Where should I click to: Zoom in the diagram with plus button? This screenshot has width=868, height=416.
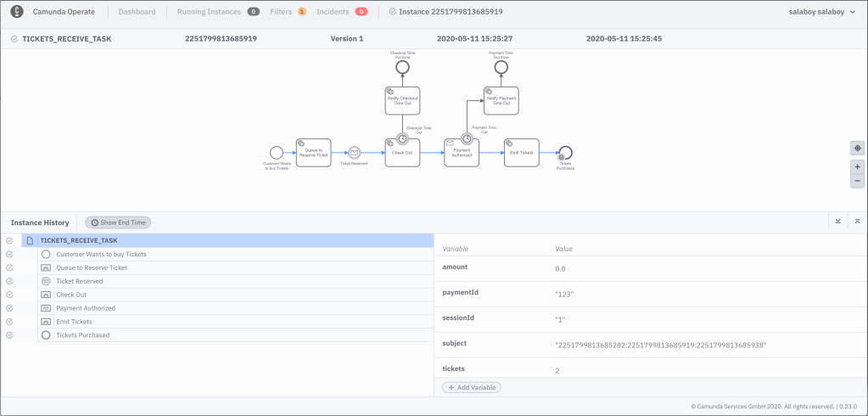[857, 166]
